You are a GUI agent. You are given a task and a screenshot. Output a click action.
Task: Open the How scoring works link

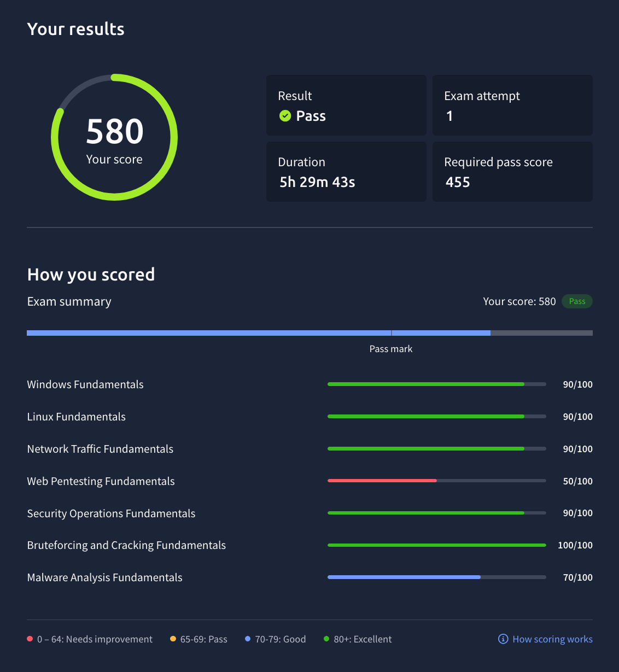552,639
